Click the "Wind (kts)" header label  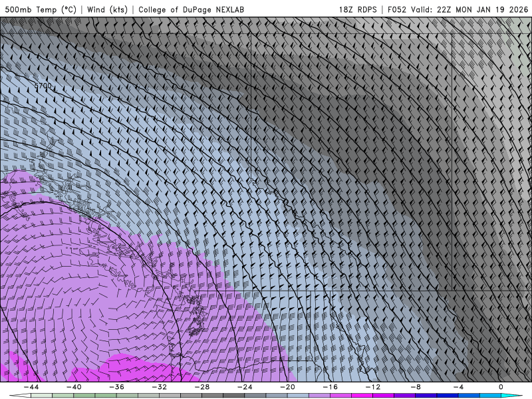pyautogui.click(x=107, y=9)
